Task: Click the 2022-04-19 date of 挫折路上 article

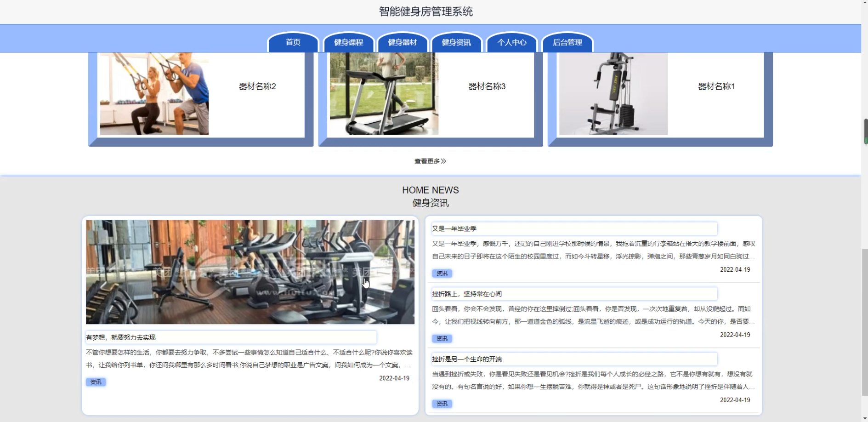Action: 735,335
